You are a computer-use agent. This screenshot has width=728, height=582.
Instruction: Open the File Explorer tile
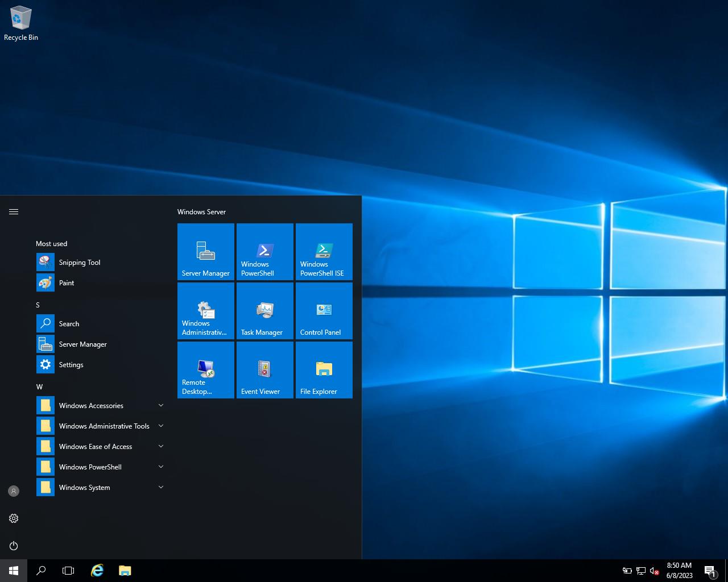point(324,370)
